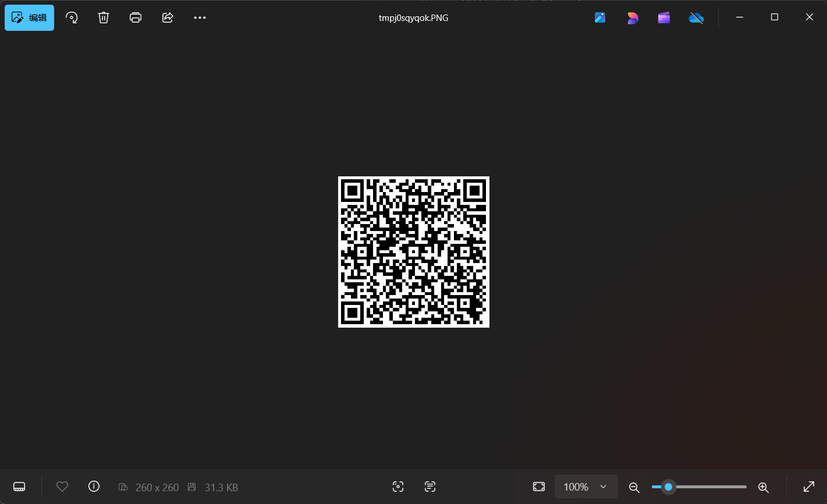Toggle the filmstrip view icon

click(19, 487)
